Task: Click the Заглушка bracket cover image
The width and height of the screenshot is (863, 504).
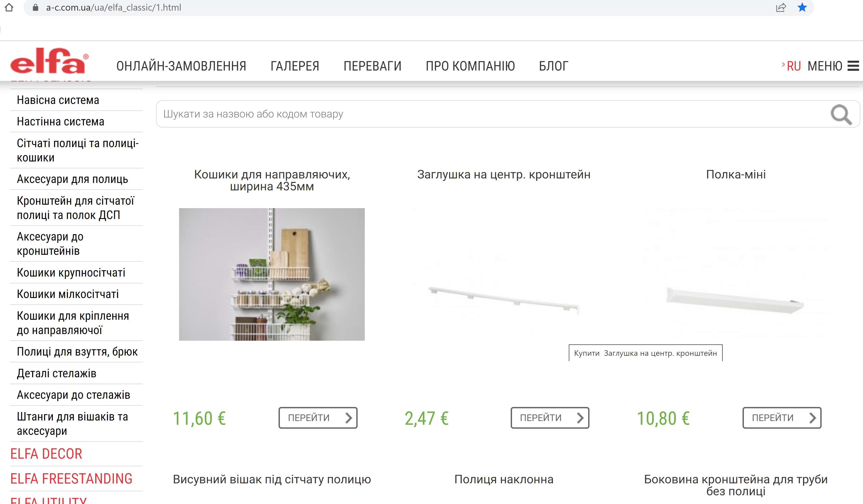Action: click(504, 274)
